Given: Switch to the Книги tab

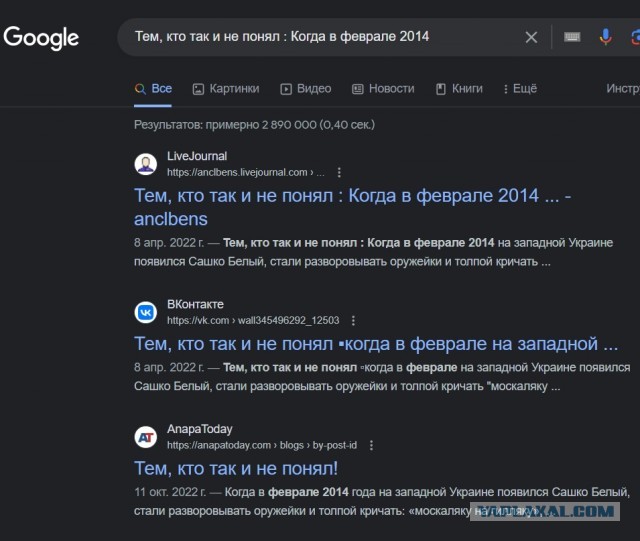Looking at the screenshot, I should tap(459, 89).
